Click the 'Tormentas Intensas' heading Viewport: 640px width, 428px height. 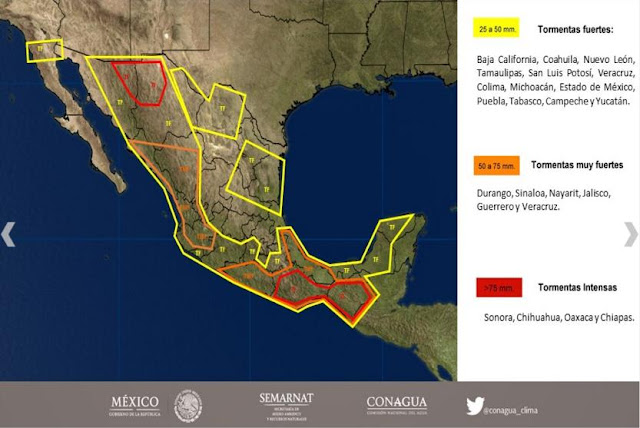pyautogui.click(x=577, y=287)
